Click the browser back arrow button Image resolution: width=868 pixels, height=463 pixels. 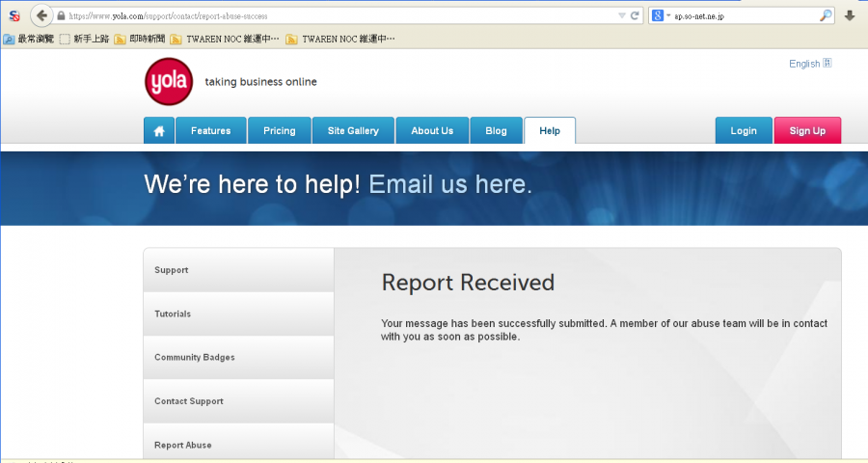tap(41, 16)
